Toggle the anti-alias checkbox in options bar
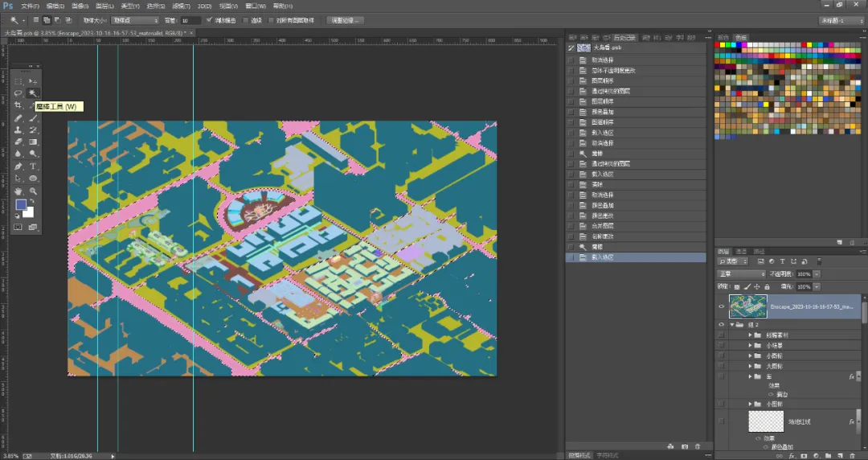 (209, 20)
